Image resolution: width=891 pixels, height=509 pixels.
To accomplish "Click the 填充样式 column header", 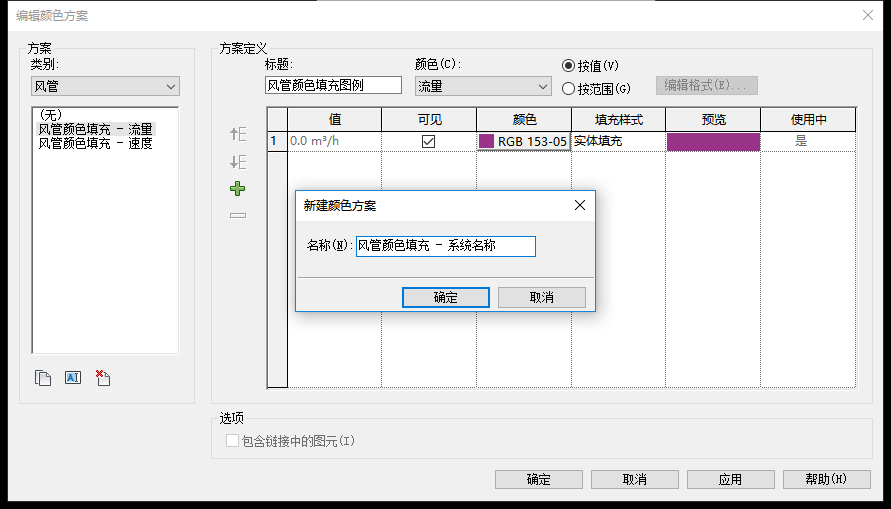I will (618, 119).
